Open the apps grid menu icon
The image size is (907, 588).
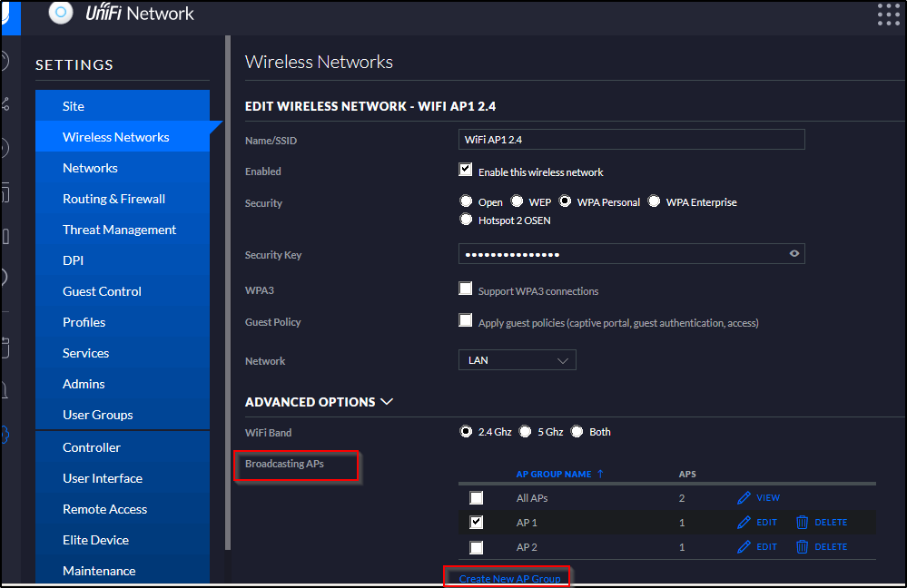point(888,15)
